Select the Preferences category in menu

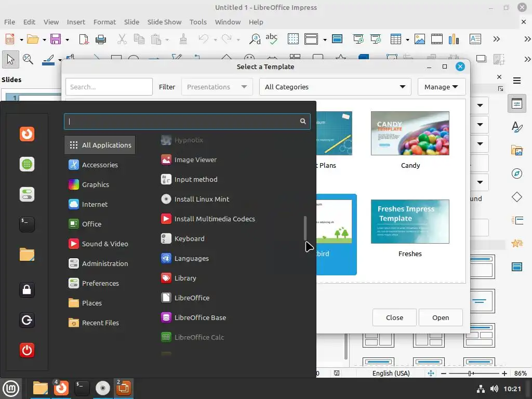100,283
